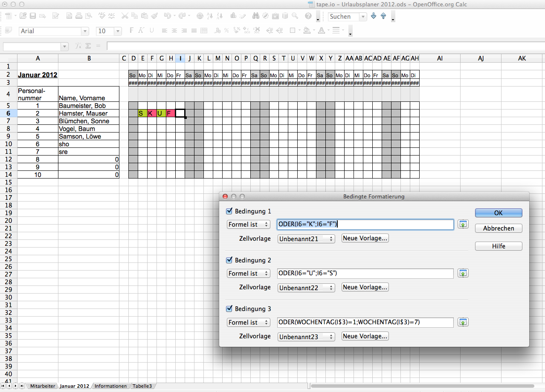Click the help question mark toolbar icon

[308, 16]
